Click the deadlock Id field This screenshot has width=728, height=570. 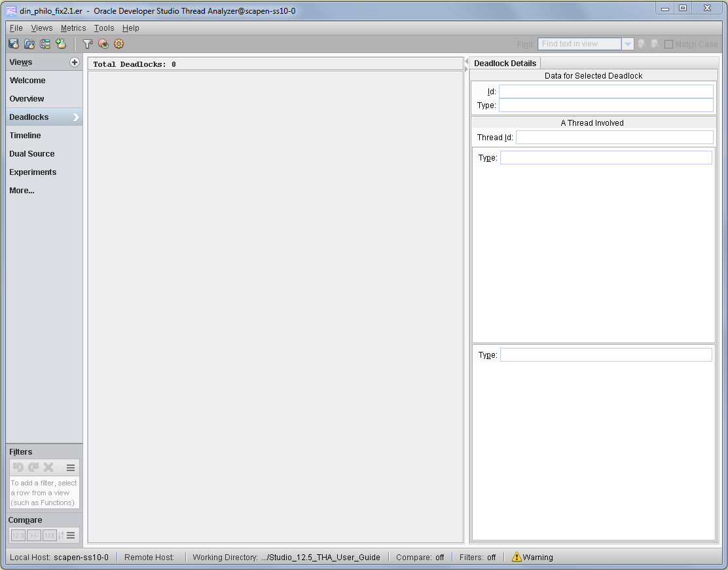click(x=606, y=92)
